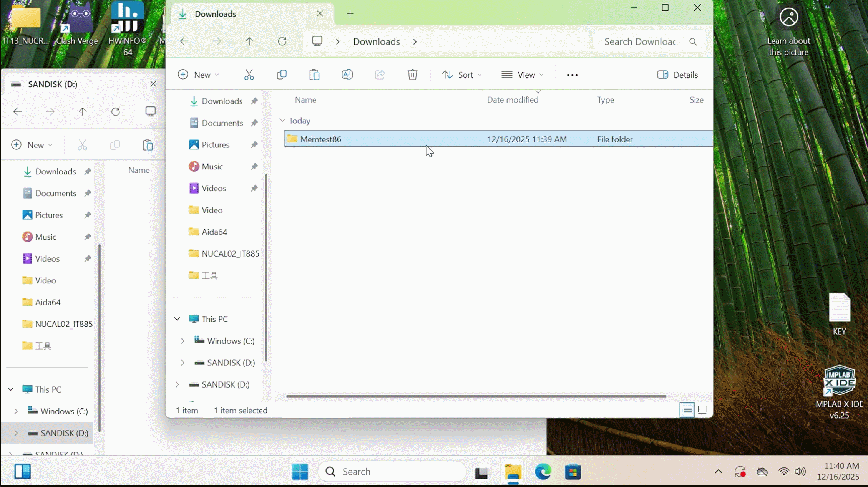Switch to details list view in status bar
The height and width of the screenshot is (487, 868).
coord(687,410)
